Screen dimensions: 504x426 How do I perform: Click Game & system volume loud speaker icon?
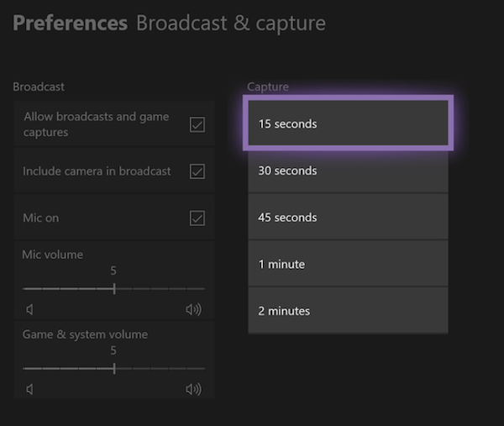[x=194, y=389]
